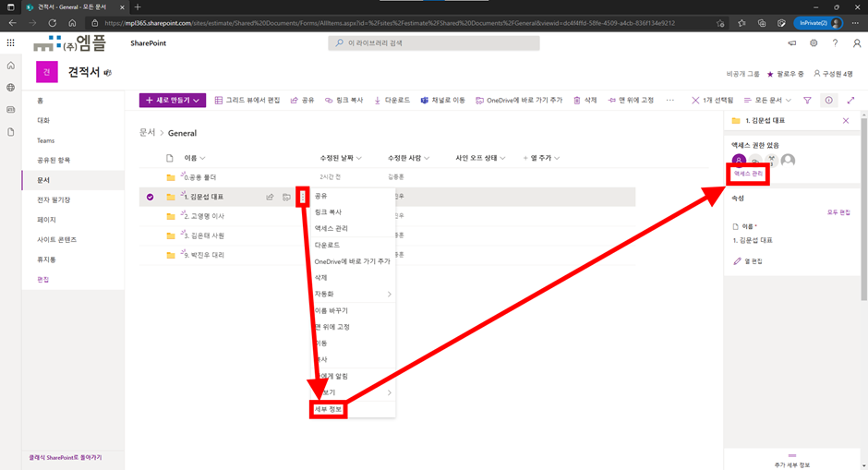Open browser collections icon
Viewport: 868px width, 470px height.
tap(762, 23)
